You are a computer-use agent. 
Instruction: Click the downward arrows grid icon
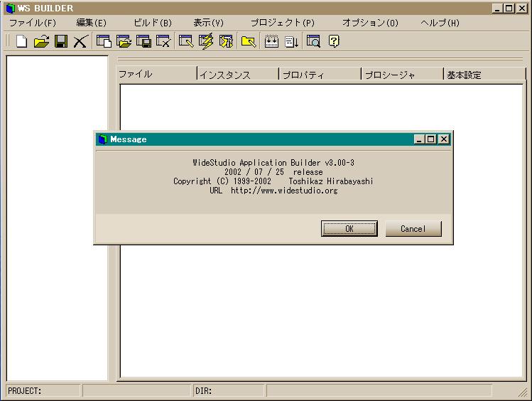pyautogui.click(x=271, y=41)
